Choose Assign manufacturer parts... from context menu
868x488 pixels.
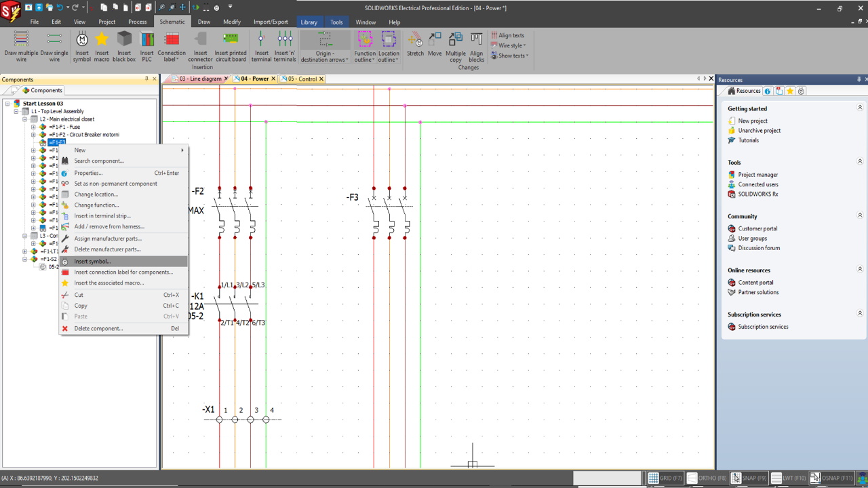click(123, 239)
